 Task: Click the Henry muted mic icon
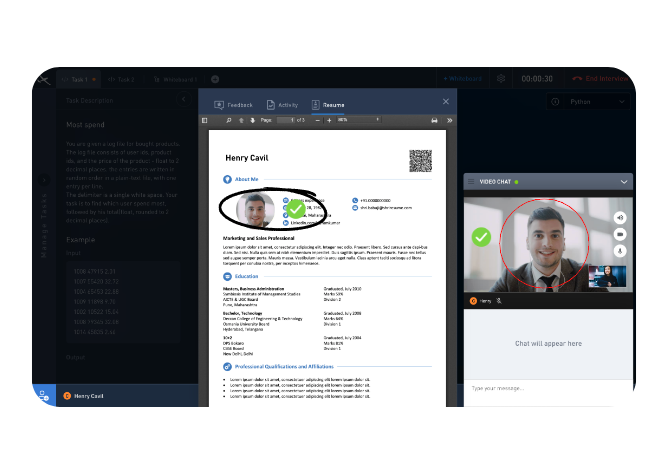(x=499, y=301)
